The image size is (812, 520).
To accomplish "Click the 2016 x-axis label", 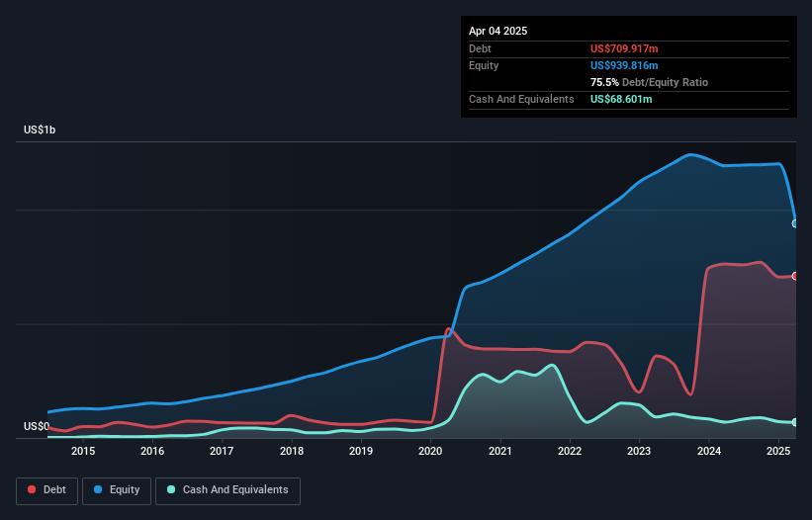I will [x=152, y=451].
